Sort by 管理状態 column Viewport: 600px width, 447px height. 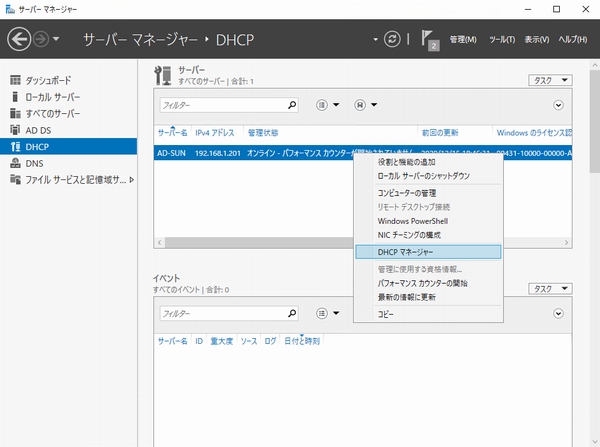coord(263,133)
